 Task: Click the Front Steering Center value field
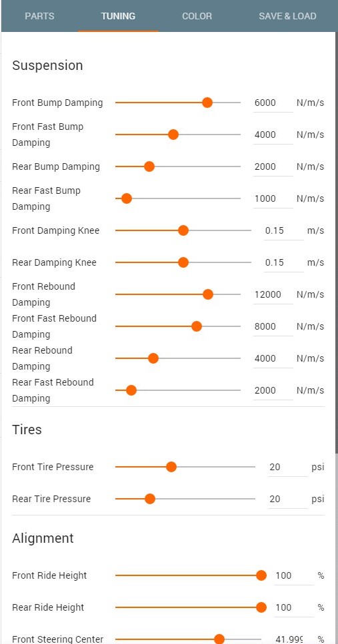pyautogui.click(x=293, y=639)
